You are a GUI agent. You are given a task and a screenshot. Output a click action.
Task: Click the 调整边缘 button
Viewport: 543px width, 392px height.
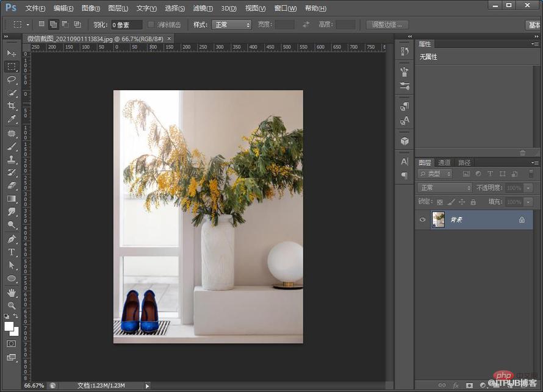coord(387,24)
